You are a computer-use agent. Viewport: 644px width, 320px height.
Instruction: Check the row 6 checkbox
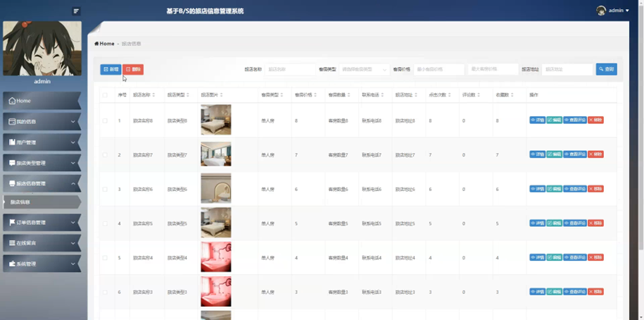click(105, 292)
